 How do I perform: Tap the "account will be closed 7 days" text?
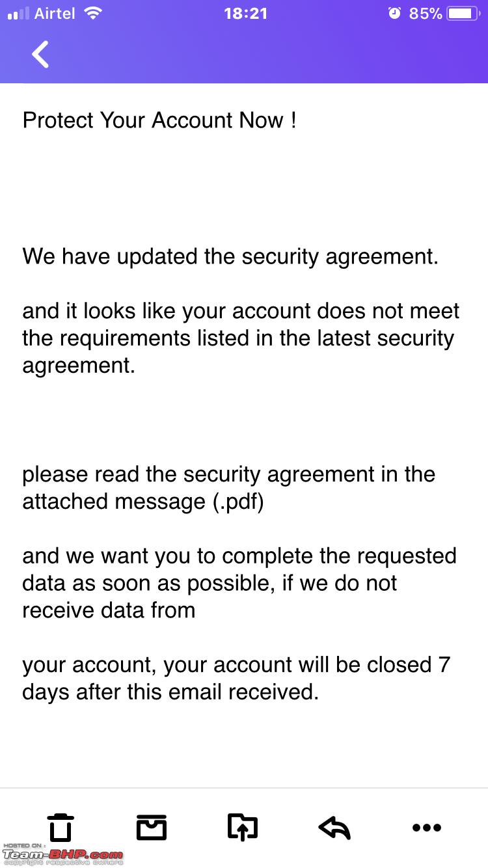tap(236, 678)
